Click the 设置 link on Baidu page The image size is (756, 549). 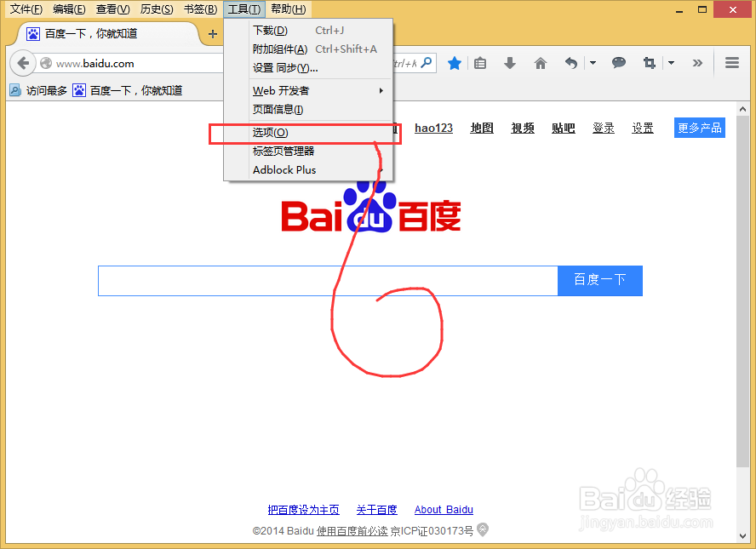pos(643,128)
